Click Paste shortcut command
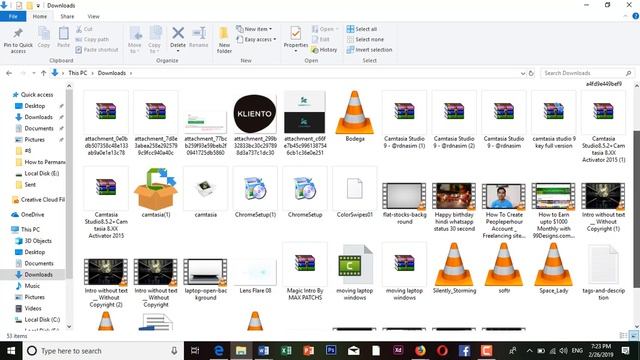 coord(97,49)
